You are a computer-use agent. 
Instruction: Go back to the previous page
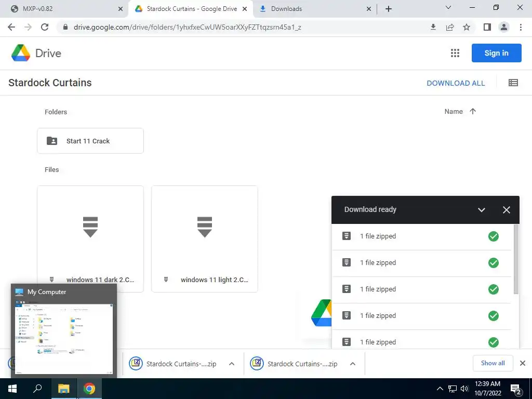[x=11, y=27]
